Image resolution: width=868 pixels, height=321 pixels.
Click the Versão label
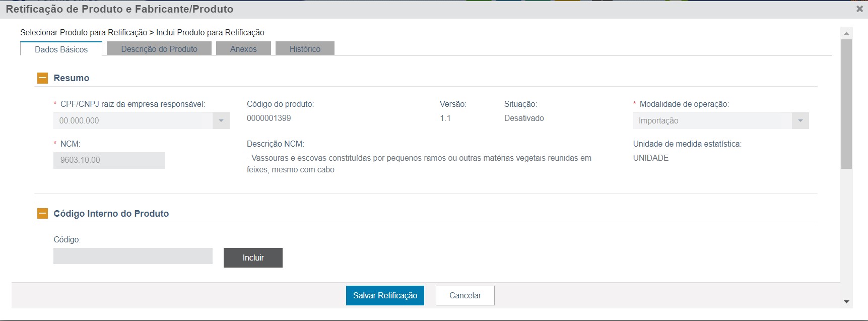(x=453, y=104)
